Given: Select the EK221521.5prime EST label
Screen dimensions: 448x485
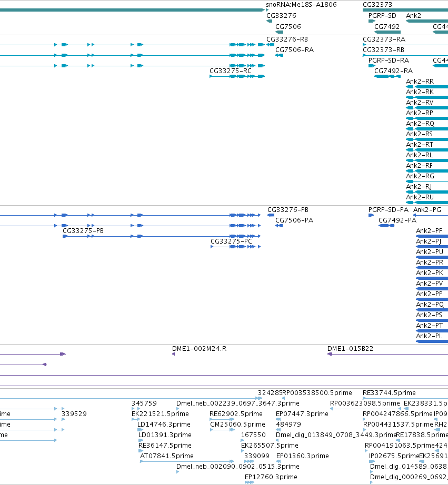Looking at the screenshot, I should [x=160, y=414].
